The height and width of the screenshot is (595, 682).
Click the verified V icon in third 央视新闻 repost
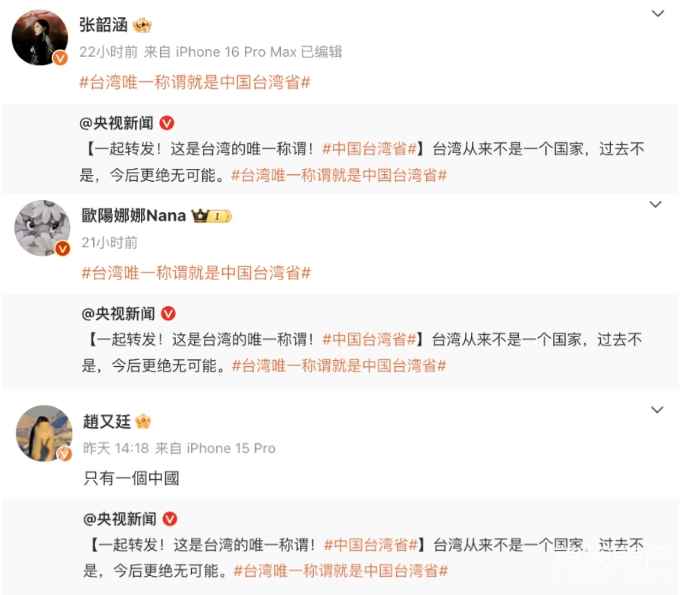tap(170, 518)
